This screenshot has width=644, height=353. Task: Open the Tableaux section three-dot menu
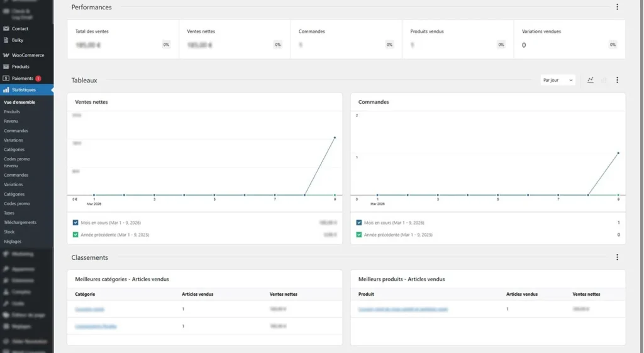617,81
